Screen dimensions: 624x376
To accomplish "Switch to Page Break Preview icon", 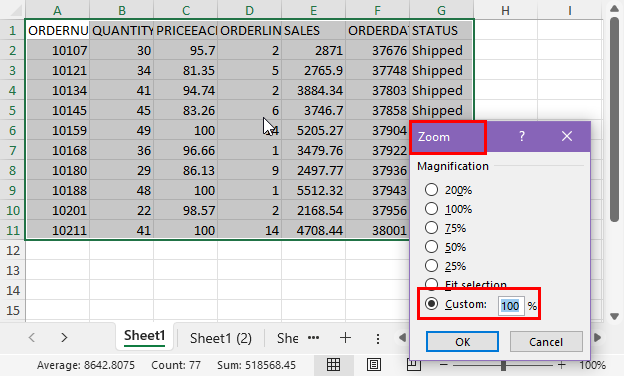I will 413,364.
